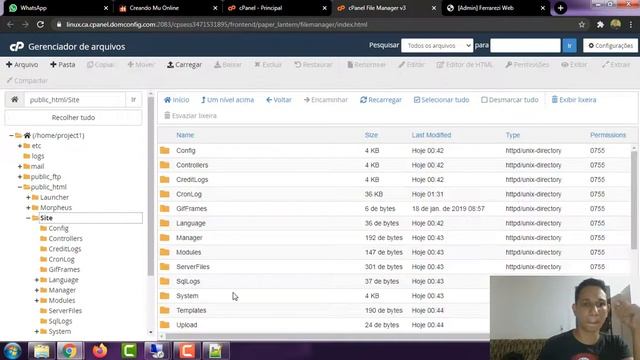The height and width of the screenshot is (360, 640).
Task: Click the Arquivo new file button
Action: (22, 64)
